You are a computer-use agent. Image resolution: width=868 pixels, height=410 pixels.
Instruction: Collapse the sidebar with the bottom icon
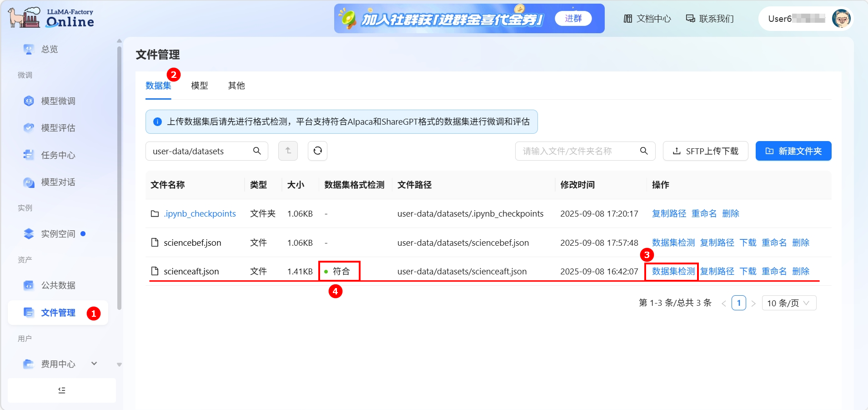(62, 390)
